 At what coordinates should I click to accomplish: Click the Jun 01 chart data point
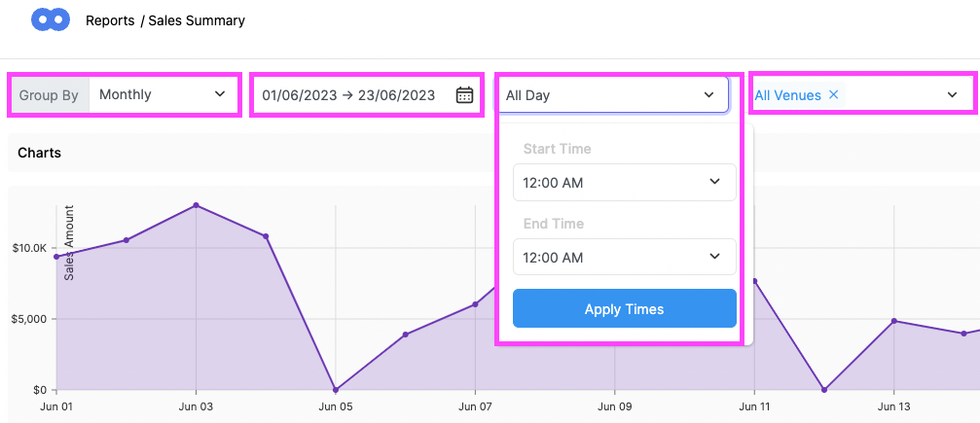[x=56, y=256]
